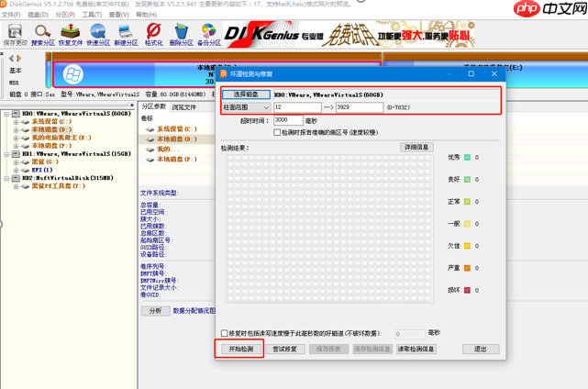Check the repair slow good tracks option
The image size is (588, 389).
tap(224, 333)
